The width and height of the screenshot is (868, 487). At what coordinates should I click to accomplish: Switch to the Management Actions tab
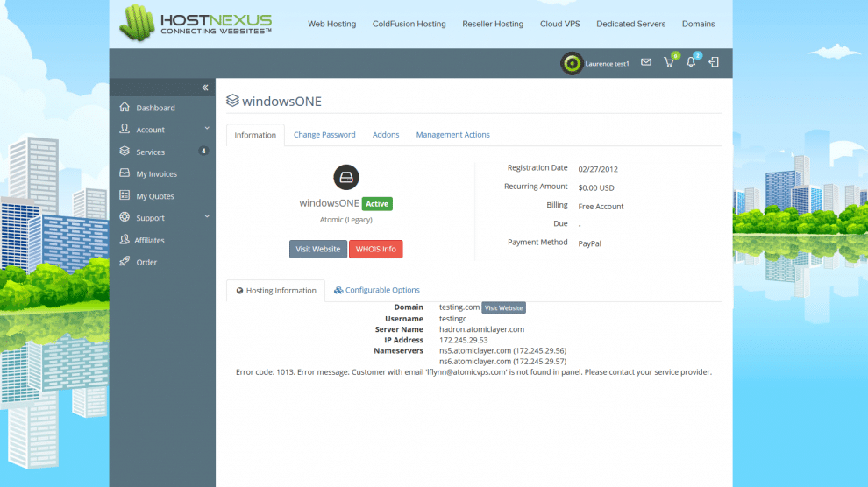452,134
